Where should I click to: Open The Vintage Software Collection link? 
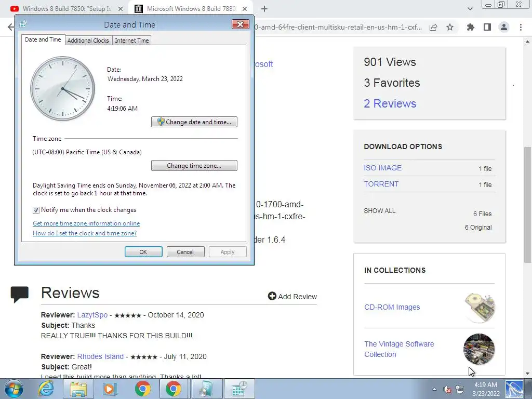(x=400, y=349)
